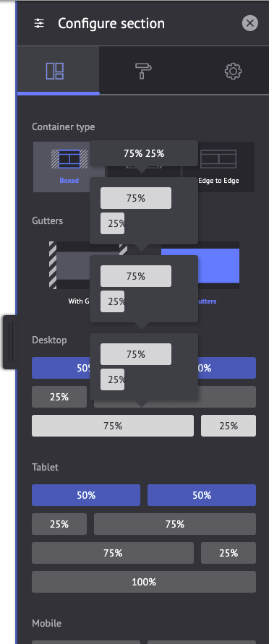Select Desktop 75% column in 75/25 layout
This screenshot has width=269, height=644.
(x=113, y=426)
